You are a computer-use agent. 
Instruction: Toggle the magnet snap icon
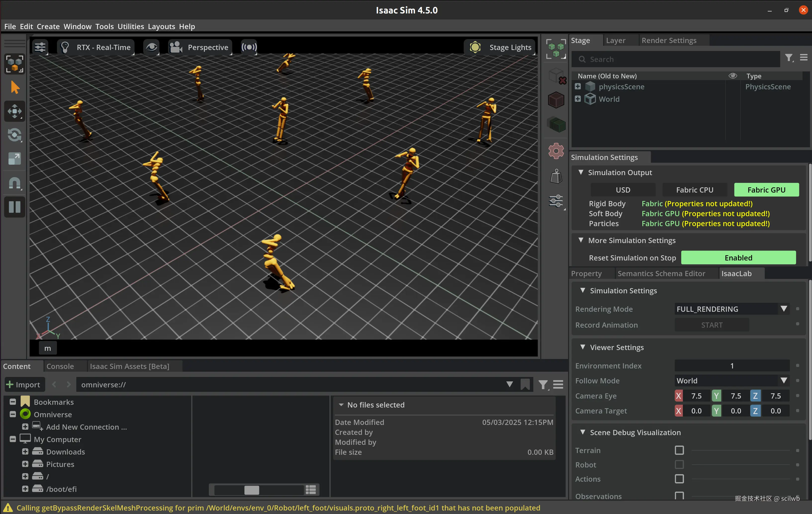click(15, 183)
